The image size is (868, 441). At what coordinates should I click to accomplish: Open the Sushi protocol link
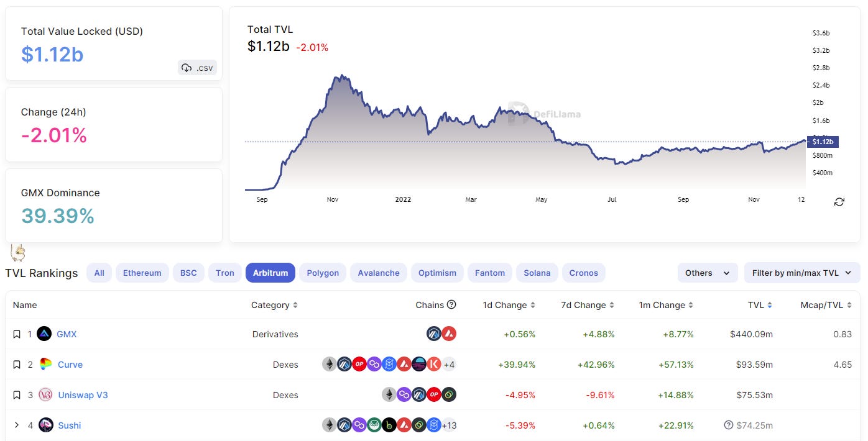(x=70, y=425)
